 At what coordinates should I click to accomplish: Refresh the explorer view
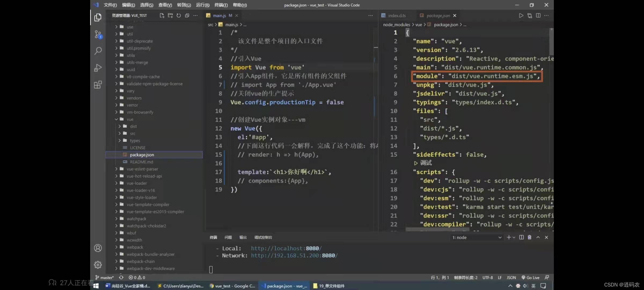[178, 16]
